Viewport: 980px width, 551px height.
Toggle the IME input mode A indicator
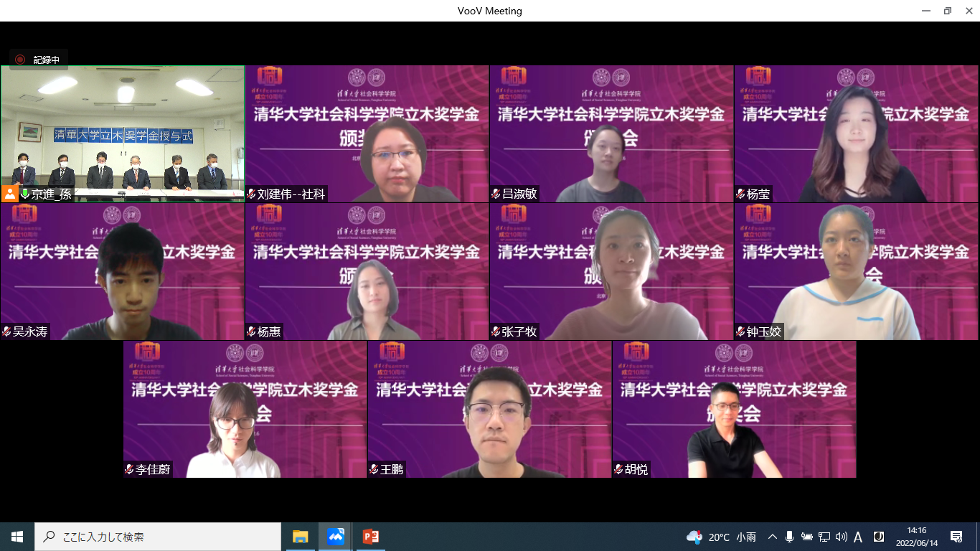pyautogui.click(x=858, y=537)
